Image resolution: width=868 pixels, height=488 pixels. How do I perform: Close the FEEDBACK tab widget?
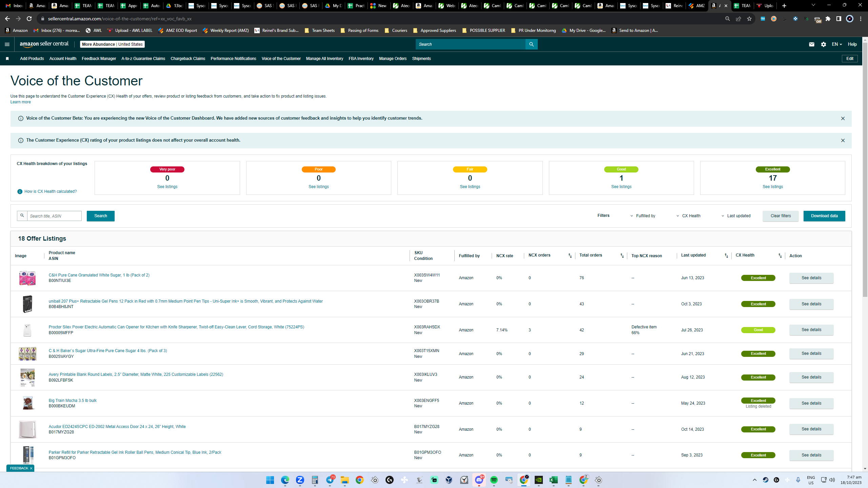[31, 468]
